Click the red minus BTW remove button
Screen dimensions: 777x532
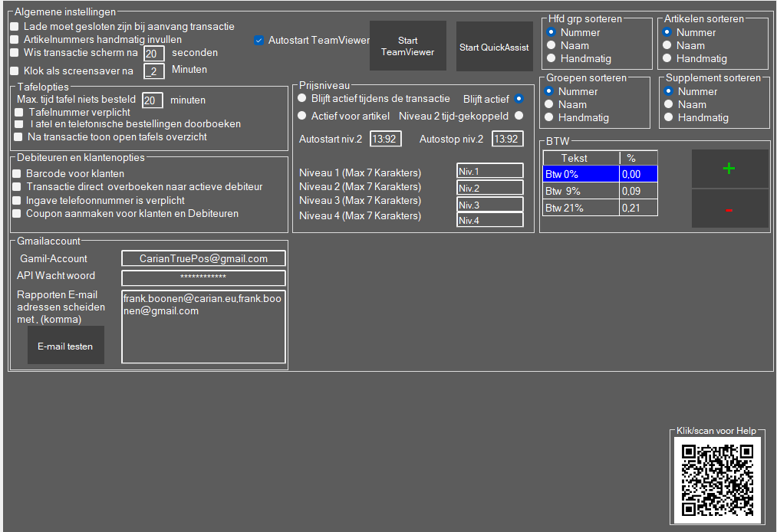click(729, 209)
